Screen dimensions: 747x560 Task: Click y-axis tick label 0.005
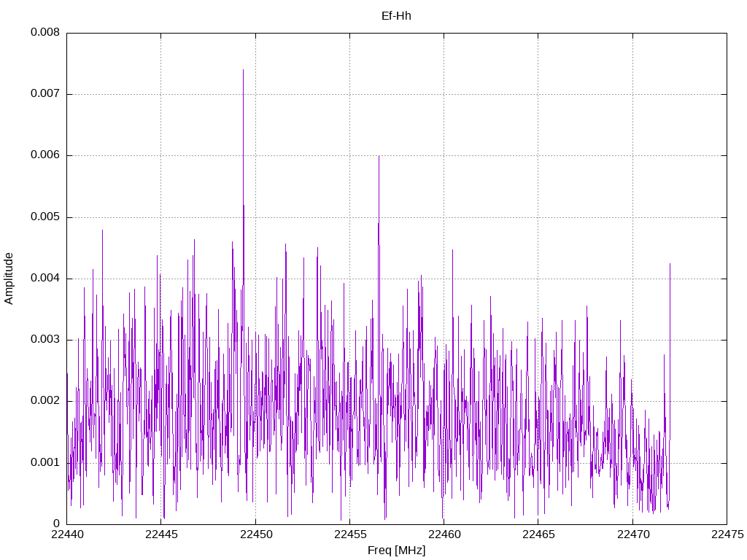tap(45, 217)
